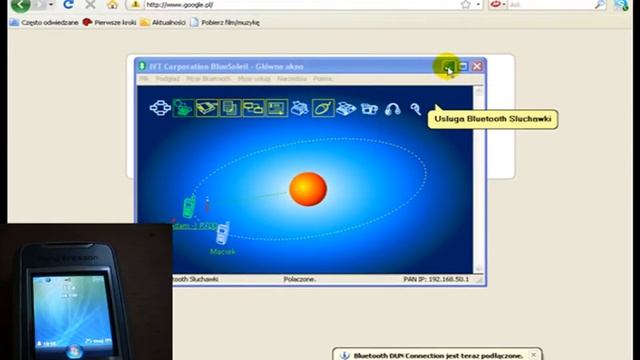Click the information synchronization service icon
The height and width of the screenshot is (360, 640).
coord(277,108)
